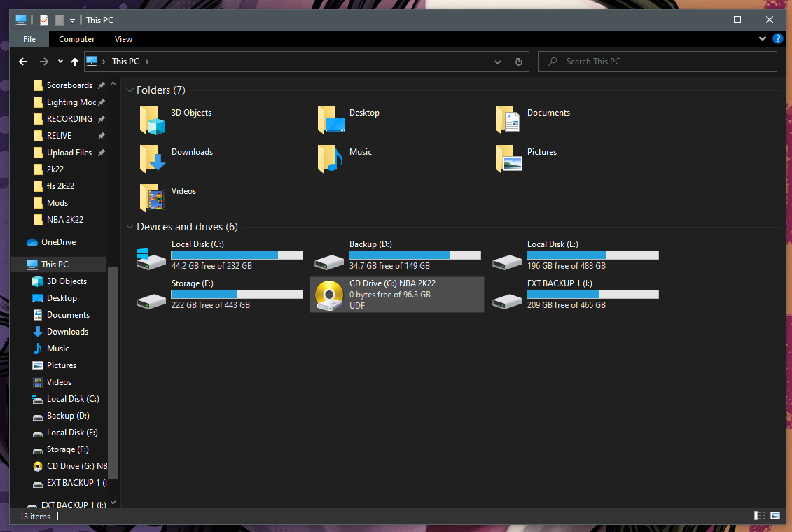792x532 pixels.
Task: Open the View ribbon tab
Action: pos(123,39)
